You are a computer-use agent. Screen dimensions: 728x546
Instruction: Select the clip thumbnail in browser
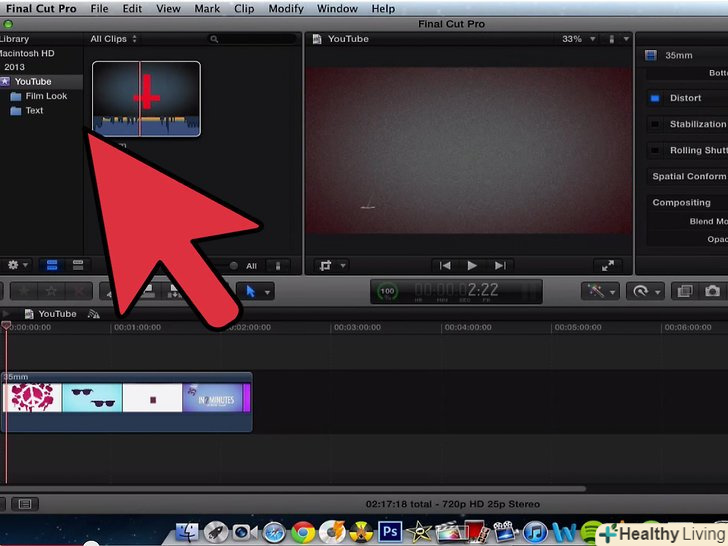(x=147, y=99)
